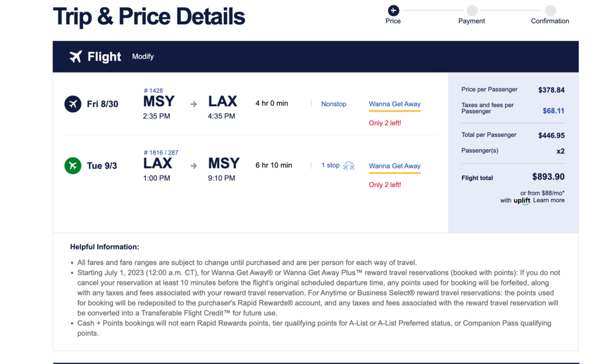Open the 1 stop details link
This screenshot has height=364, width=604.
coord(330,165)
